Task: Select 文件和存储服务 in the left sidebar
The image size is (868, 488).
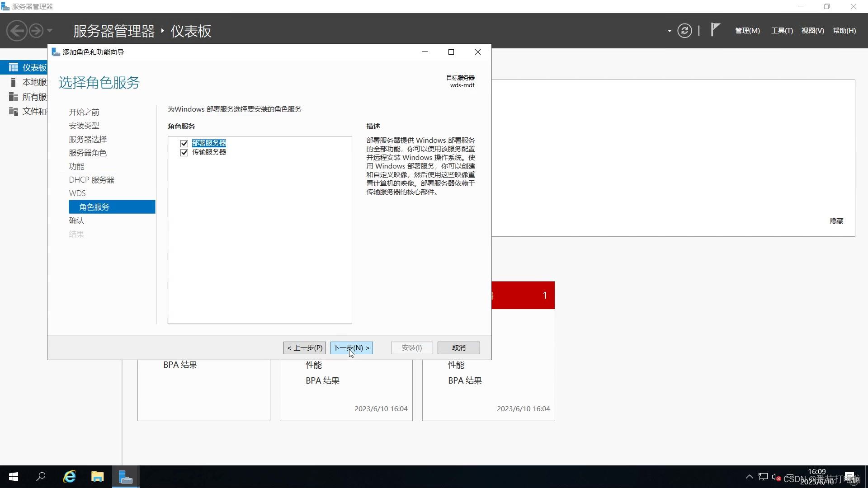Action: point(24,111)
